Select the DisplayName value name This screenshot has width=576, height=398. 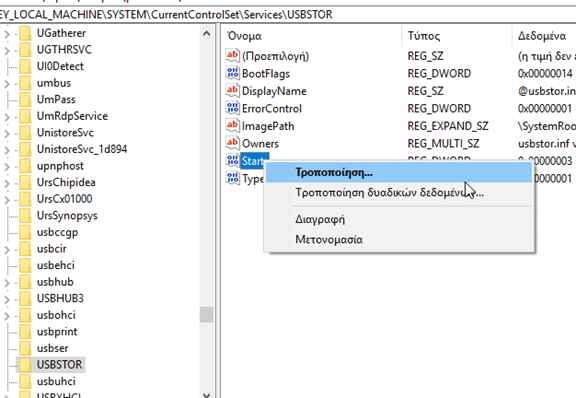(x=274, y=91)
